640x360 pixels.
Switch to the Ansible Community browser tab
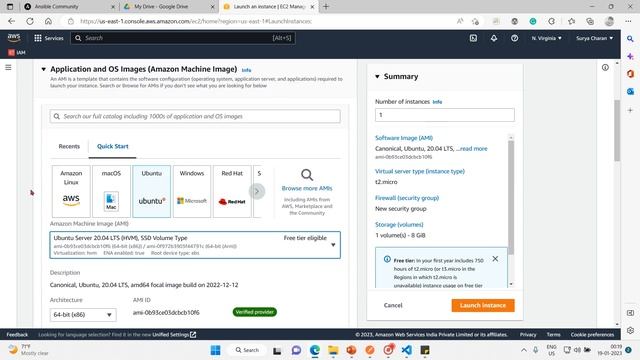[x=69, y=7]
